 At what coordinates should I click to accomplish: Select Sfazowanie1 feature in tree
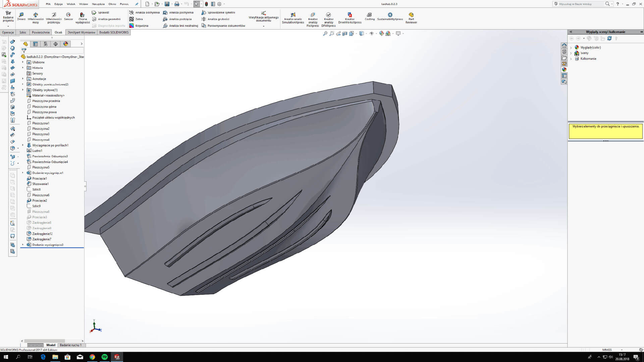pos(38,184)
